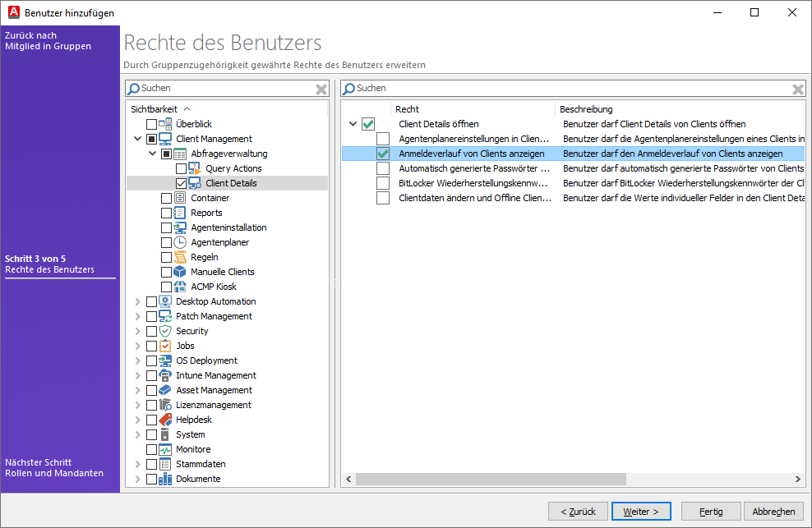Expand the OS Deployment node

(x=138, y=360)
